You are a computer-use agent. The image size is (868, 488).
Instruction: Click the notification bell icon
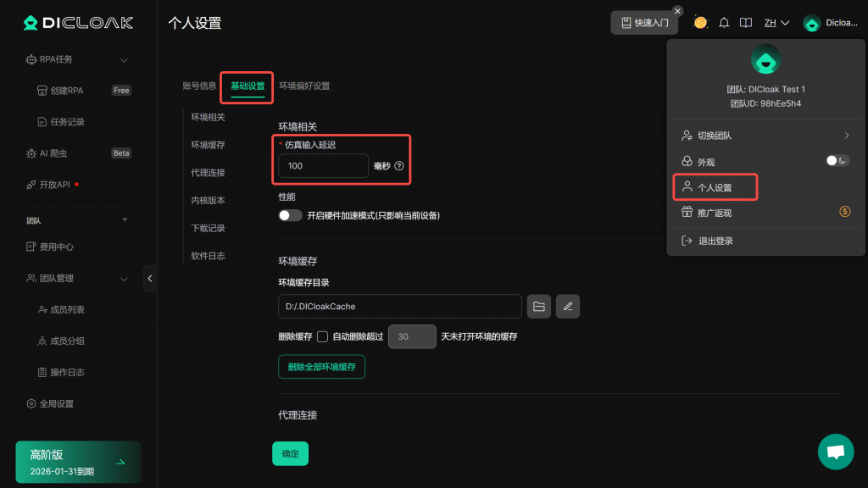pos(724,23)
